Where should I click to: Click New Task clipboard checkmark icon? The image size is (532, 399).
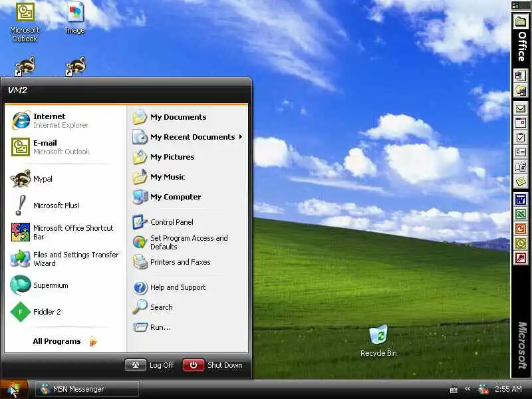[521, 138]
